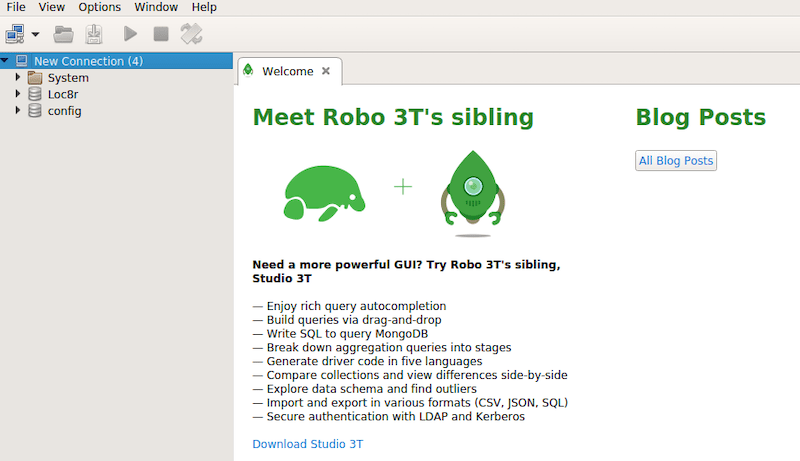Viewport: 800px width, 461px height.
Task: Select the New Connection (4) server icon
Action: tap(22, 61)
